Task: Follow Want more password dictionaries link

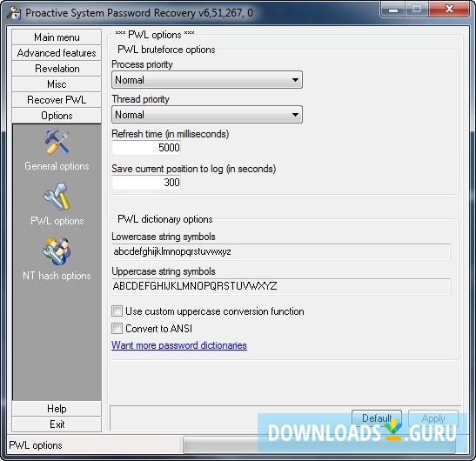Action: 179,345
